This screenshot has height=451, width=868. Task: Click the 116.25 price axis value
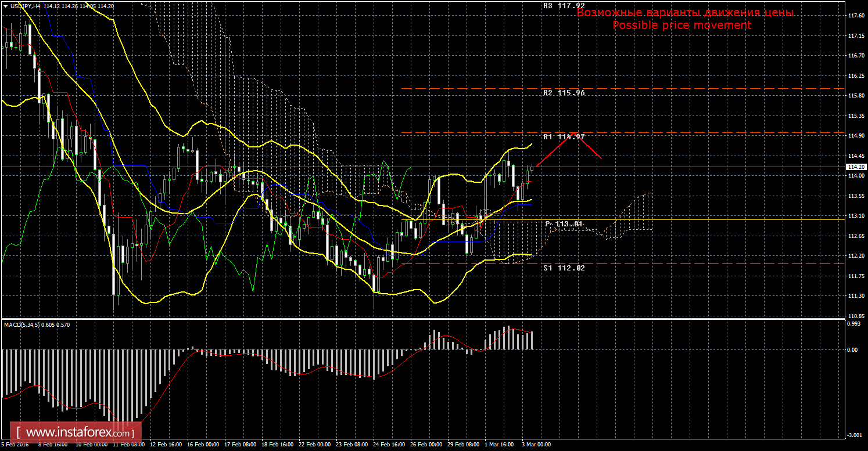tap(856, 76)
